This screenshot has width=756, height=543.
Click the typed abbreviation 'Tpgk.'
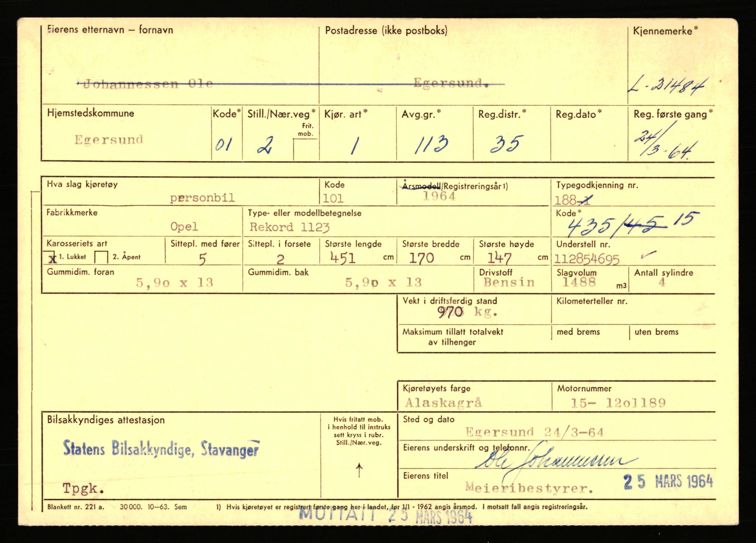[x=83, y=488]
